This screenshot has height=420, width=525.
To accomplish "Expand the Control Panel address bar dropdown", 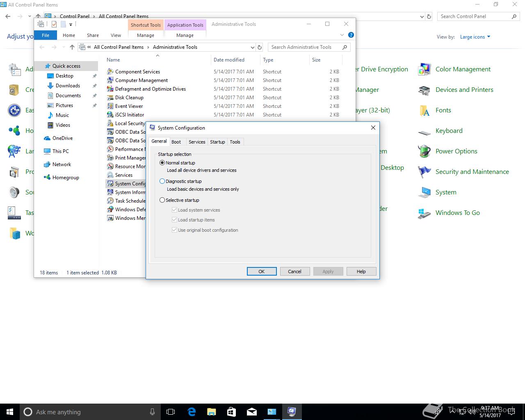I will coord(422,17).
